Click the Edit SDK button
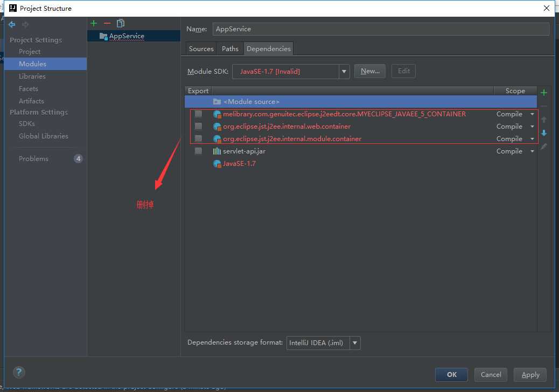This screenshot has height=392, width=559. [x=403, y=71]
